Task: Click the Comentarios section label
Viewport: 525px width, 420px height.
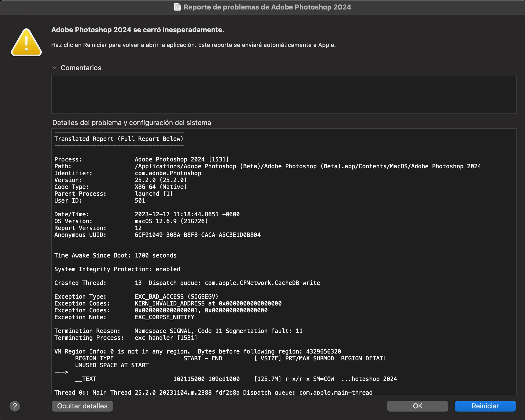Action: tap(81, 68)
